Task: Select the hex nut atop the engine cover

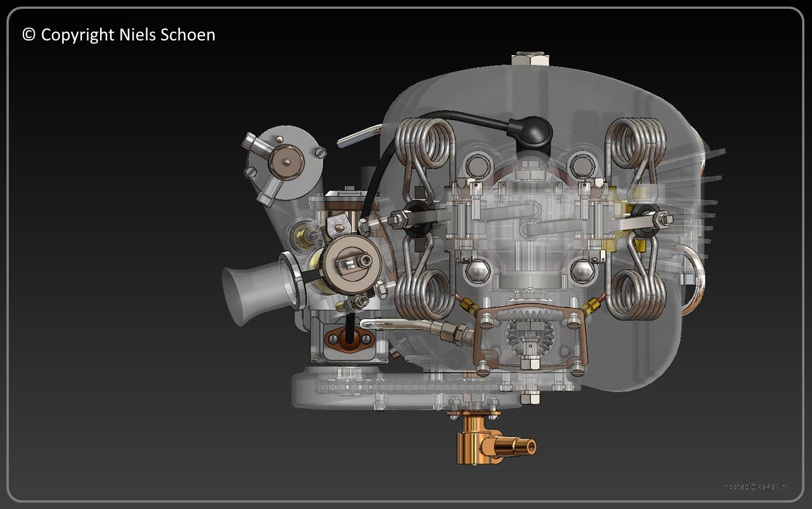Action: tap(530, 59)
